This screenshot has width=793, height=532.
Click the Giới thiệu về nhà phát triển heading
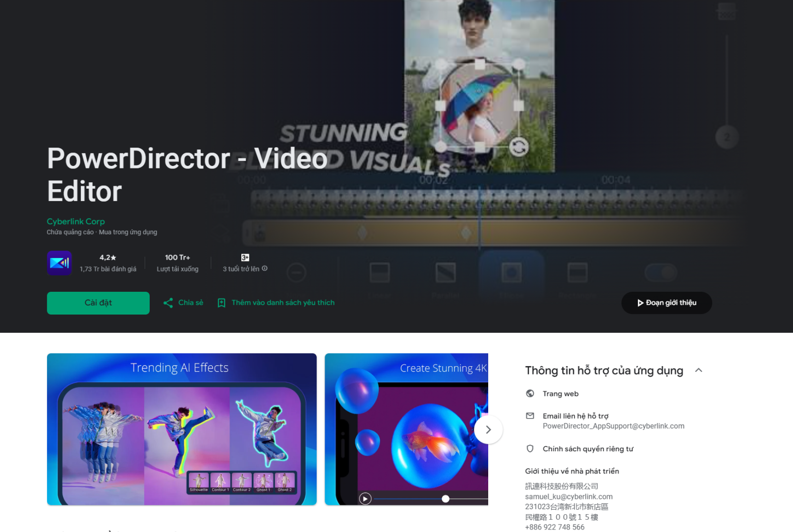tap(572, 471)
